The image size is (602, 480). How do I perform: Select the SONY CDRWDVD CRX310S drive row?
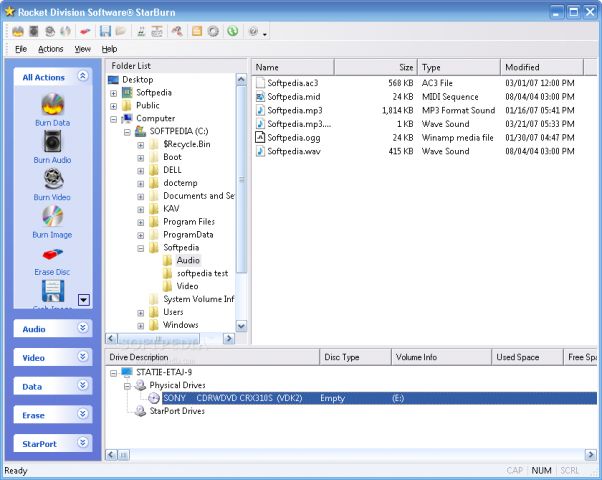379,398
